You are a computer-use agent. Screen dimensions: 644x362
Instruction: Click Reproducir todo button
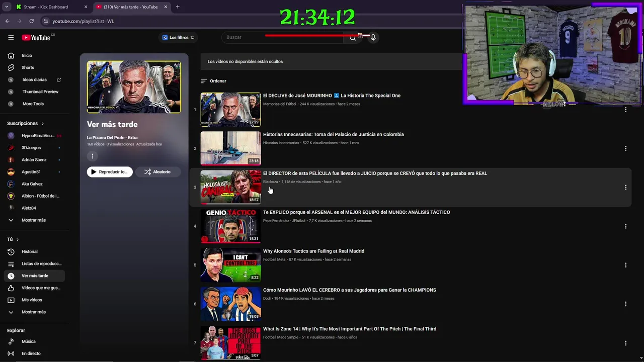[110, 172]
